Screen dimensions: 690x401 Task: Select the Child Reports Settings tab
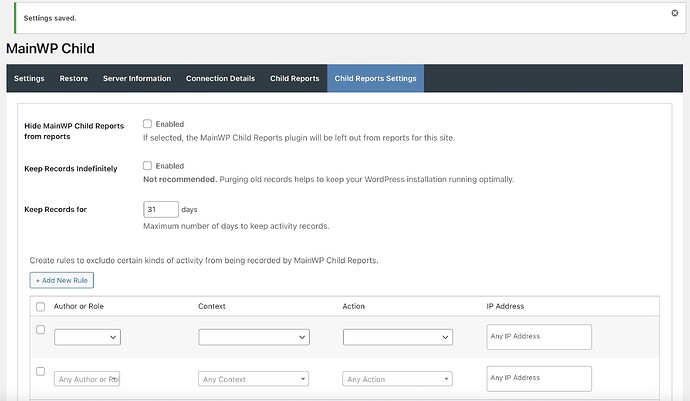[x=375, y=78]
